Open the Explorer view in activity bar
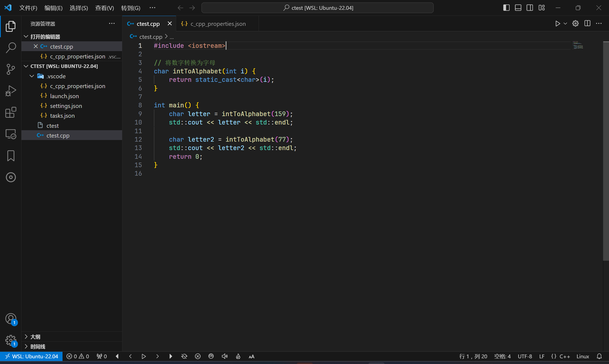 11,26
